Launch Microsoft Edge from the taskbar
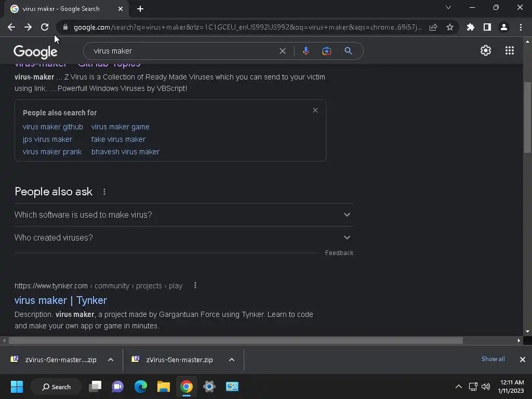The height and width of the screenshot is (399, 532). 140,387
